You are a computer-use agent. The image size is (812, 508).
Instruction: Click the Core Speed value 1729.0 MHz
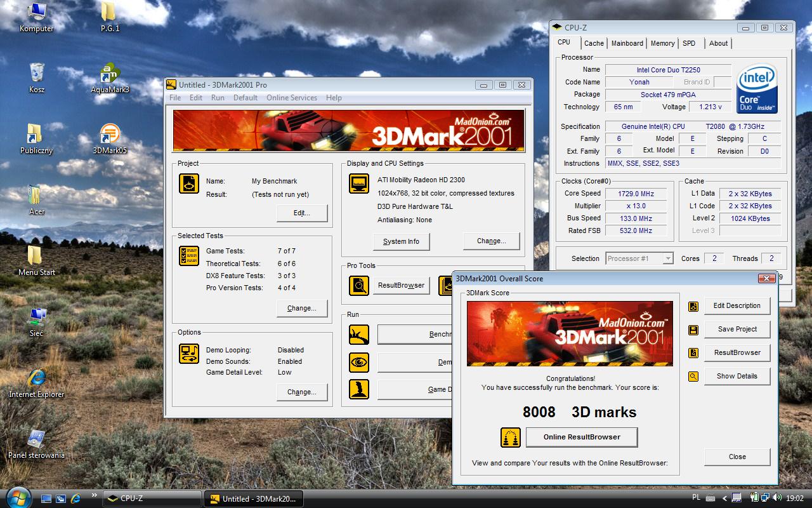636,193
